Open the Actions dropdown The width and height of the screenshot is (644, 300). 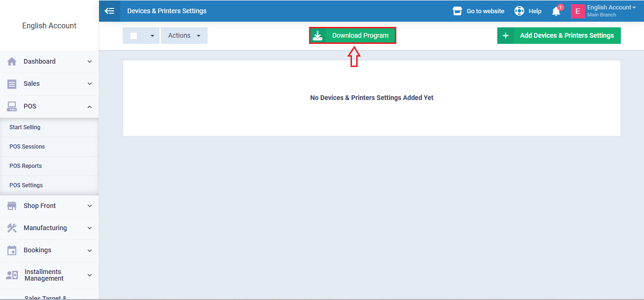pyautogui.click(x=184, y=36)
